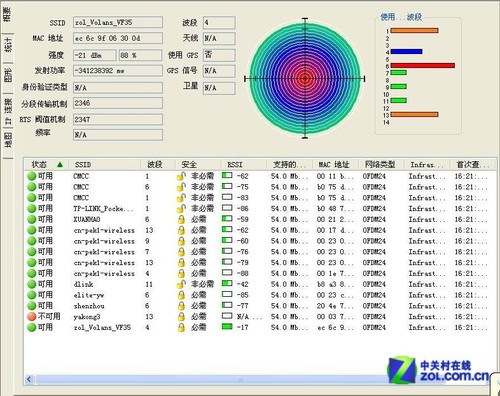Click the green status icon in the dlink row
Image resolution: width=500 pixels, height=396 pixels.
(x=32, y=284)
